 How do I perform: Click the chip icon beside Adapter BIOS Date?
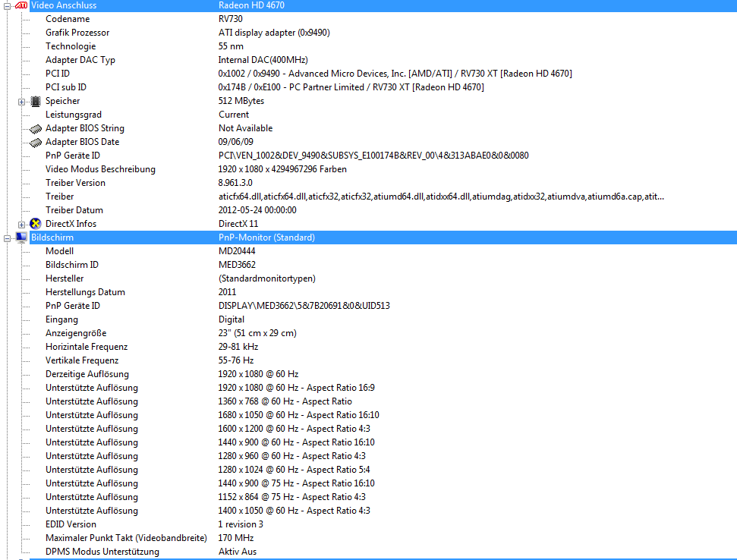point(35,142)
